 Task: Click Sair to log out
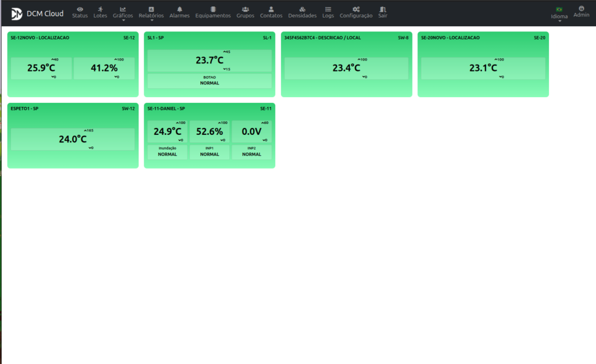tap(382, 12)
